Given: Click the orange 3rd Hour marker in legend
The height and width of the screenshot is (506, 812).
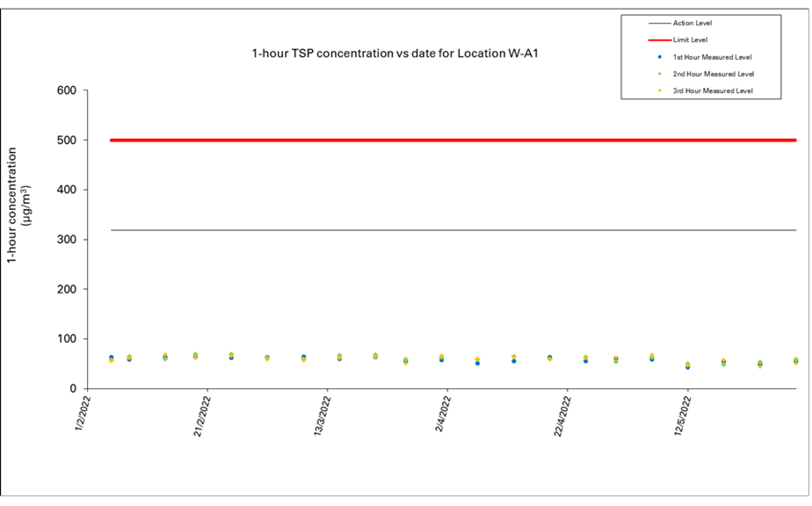Looking at the screenshot, I should point(659,90).
